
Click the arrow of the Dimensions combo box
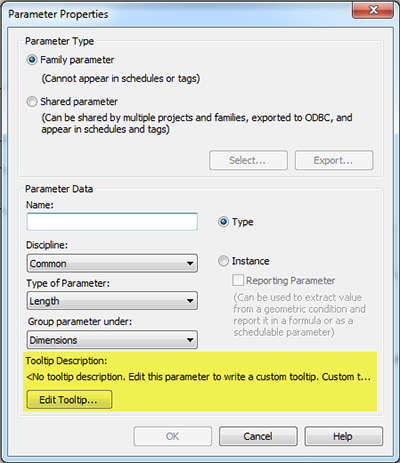tap(190, 340)
